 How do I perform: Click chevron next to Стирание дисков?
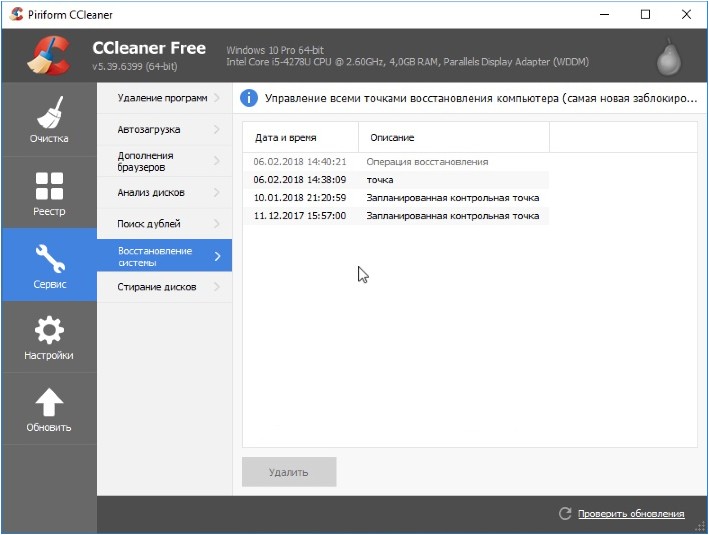pos(217,287)
